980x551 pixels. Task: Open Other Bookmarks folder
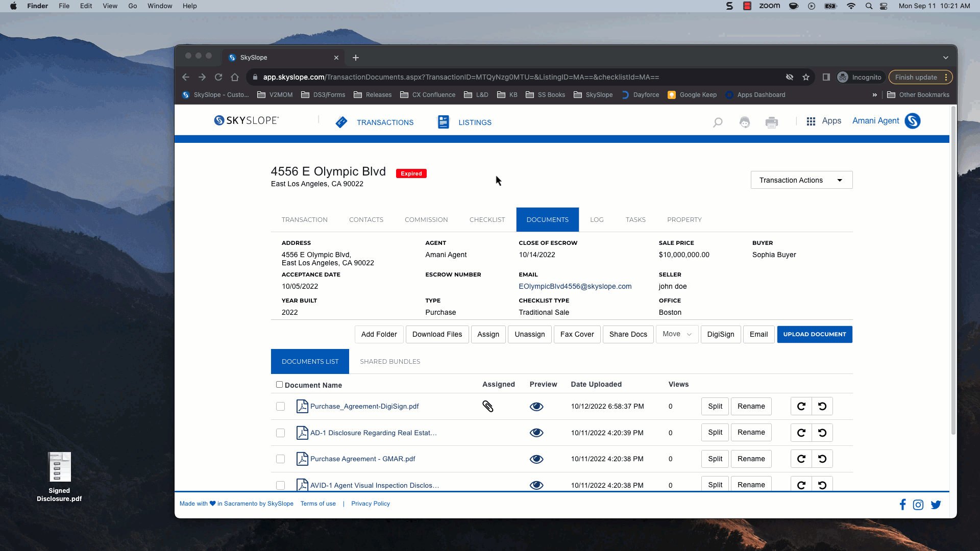click(918, 95)
